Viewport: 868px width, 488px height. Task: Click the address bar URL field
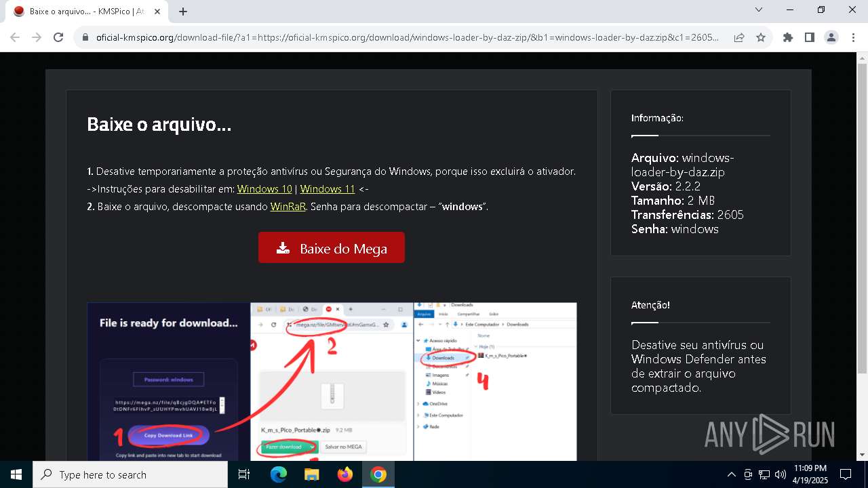coord(407,38)
